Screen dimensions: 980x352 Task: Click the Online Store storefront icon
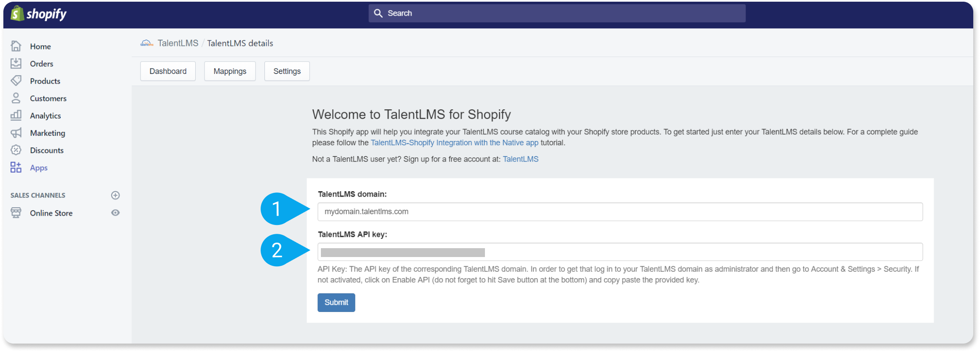coord(16,213)
